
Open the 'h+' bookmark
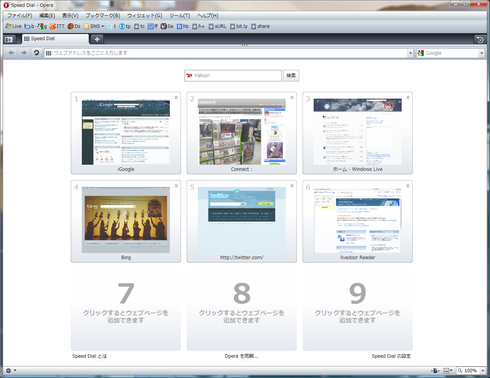[198, 26]
